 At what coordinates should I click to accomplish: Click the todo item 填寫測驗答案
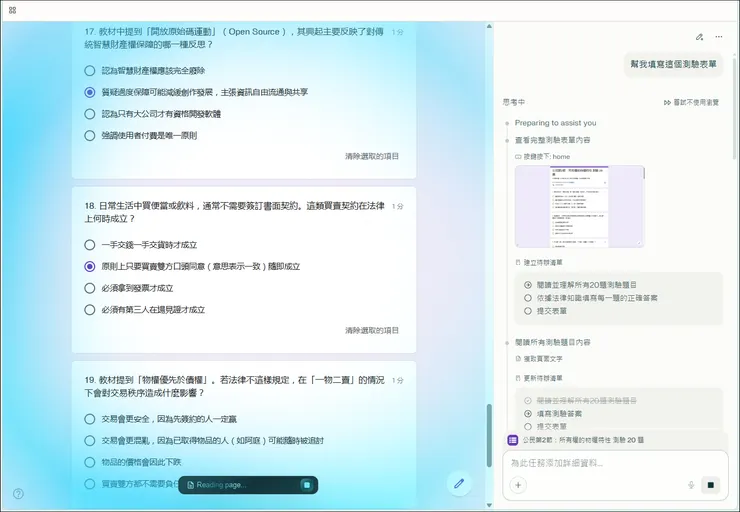tap(559, 413)
